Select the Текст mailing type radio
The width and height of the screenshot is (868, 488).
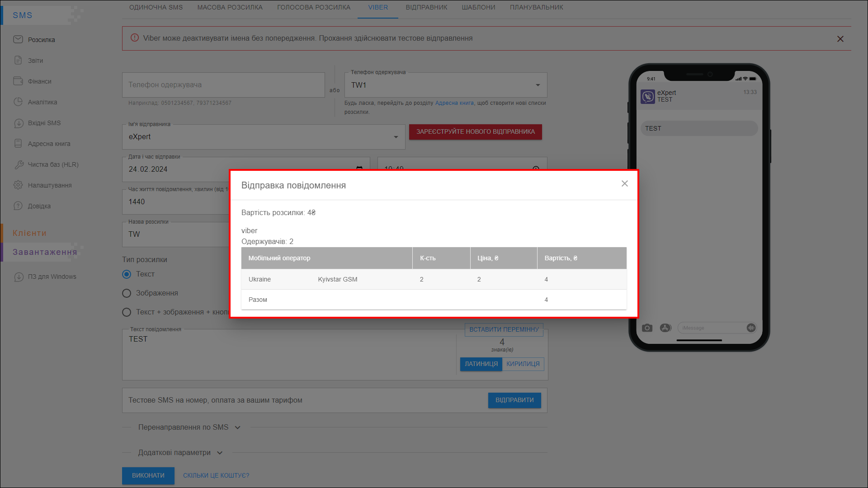(127, 274)
